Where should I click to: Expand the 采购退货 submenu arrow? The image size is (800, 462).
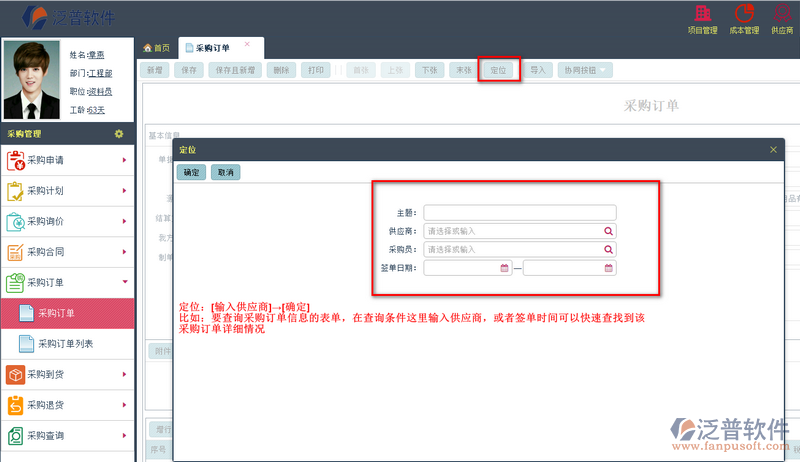[124, 405]
